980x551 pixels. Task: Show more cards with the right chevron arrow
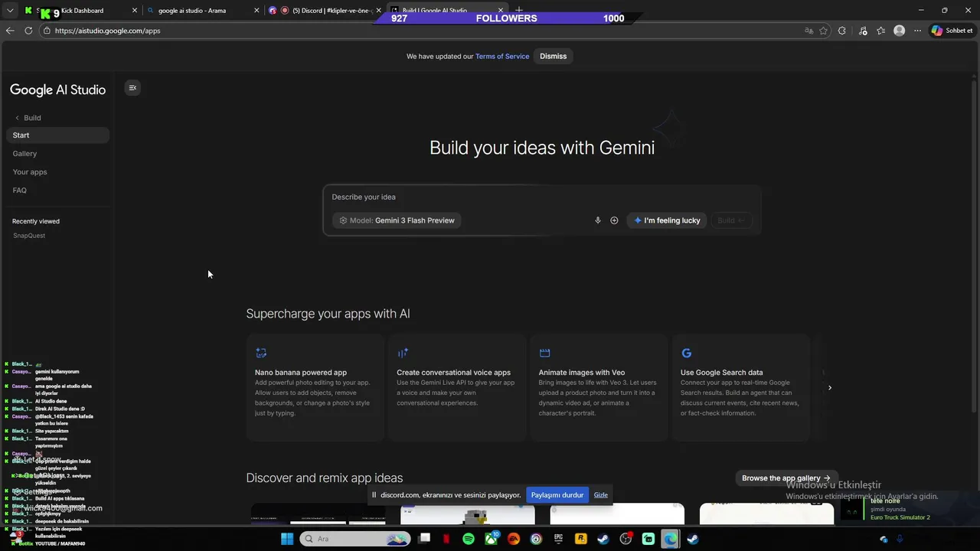(829, 388)
